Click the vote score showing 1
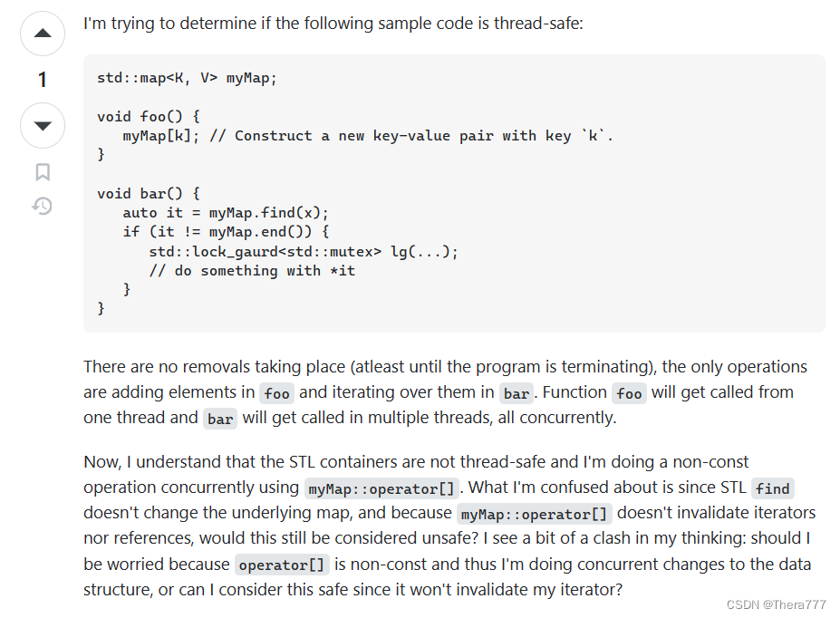Image resolution: width=840 pixels, height=618 pixels. (42, 80)
